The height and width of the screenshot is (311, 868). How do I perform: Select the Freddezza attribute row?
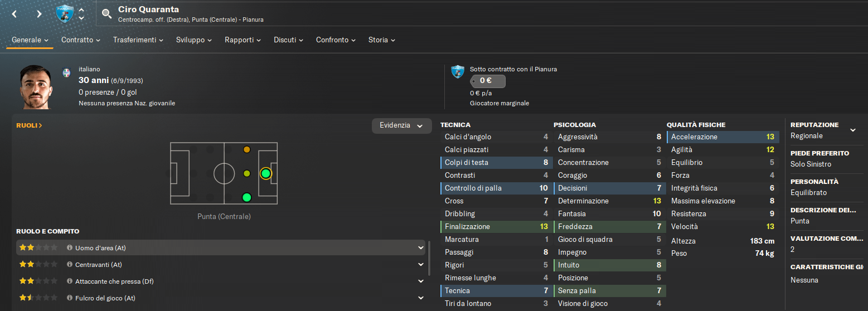(x=609, y=227)
